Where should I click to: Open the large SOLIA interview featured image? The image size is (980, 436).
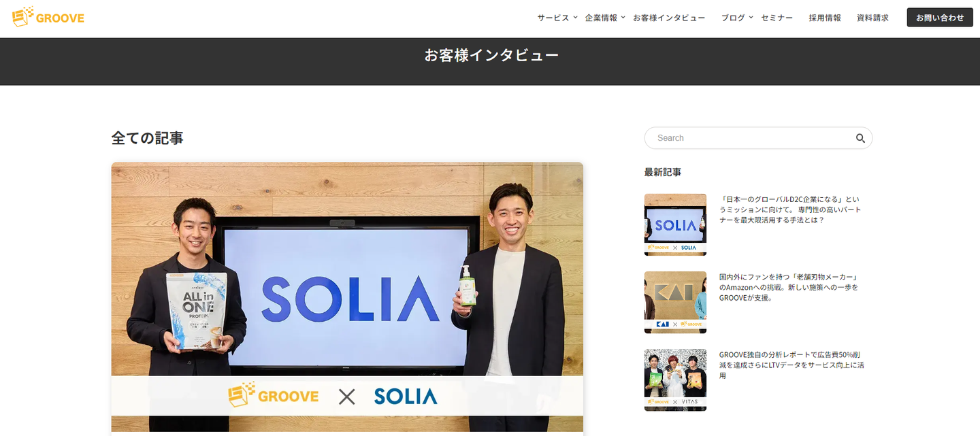point(347,297)
